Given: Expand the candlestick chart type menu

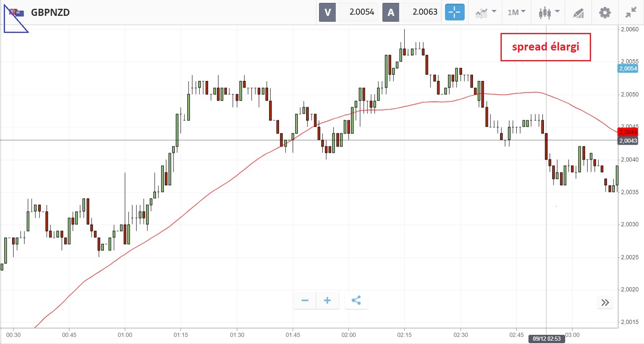Looking at the screenshot, I should tap(549, 13).
